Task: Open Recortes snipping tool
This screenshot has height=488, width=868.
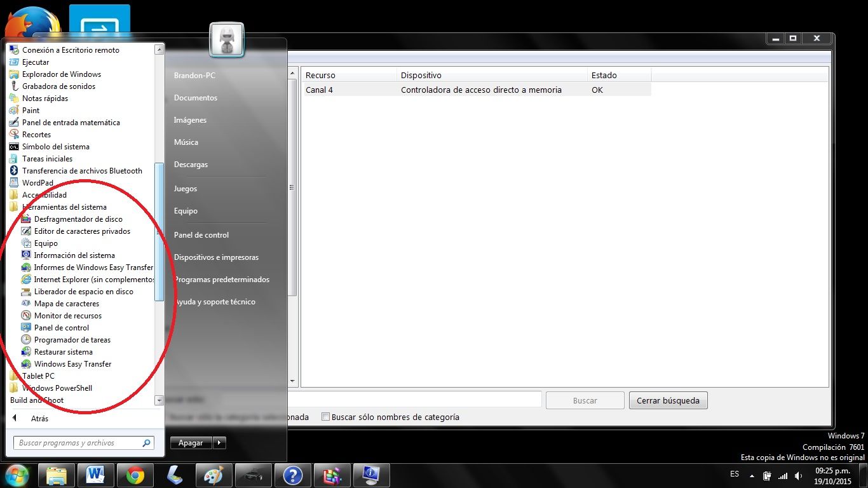Action: pyautogui.click(x=36, y=135)
